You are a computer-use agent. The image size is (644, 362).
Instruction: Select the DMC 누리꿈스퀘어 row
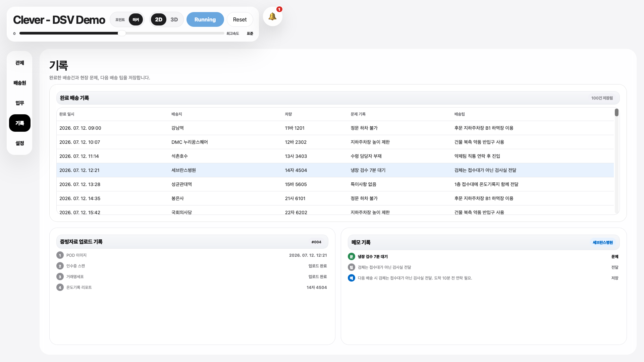335,142
